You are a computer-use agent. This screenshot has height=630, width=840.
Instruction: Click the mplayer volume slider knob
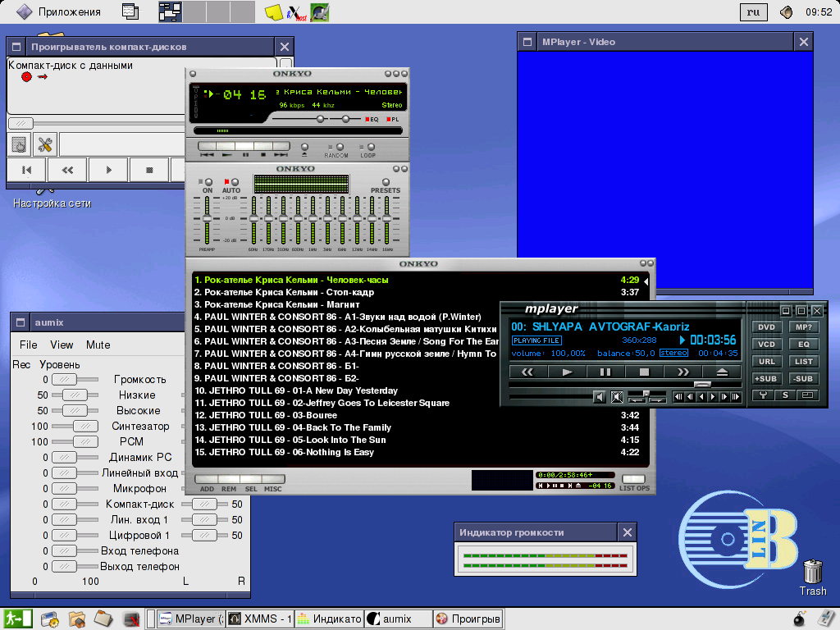tap(646, 394)
